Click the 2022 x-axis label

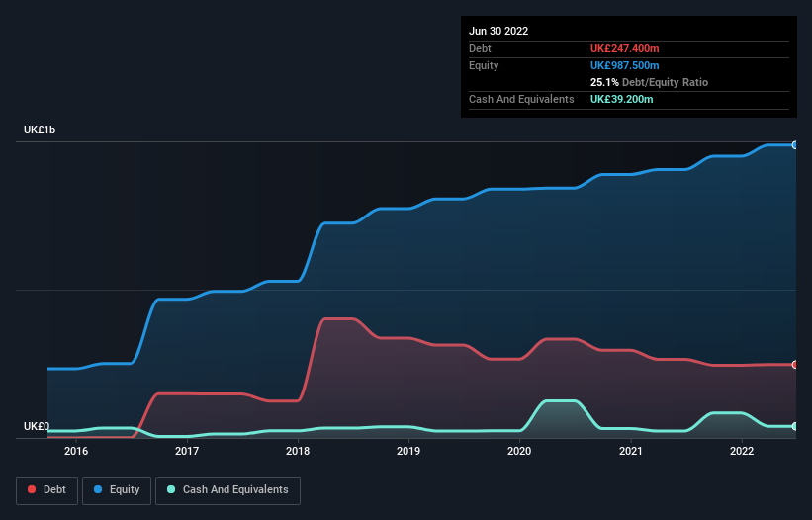tap(742, 451)
